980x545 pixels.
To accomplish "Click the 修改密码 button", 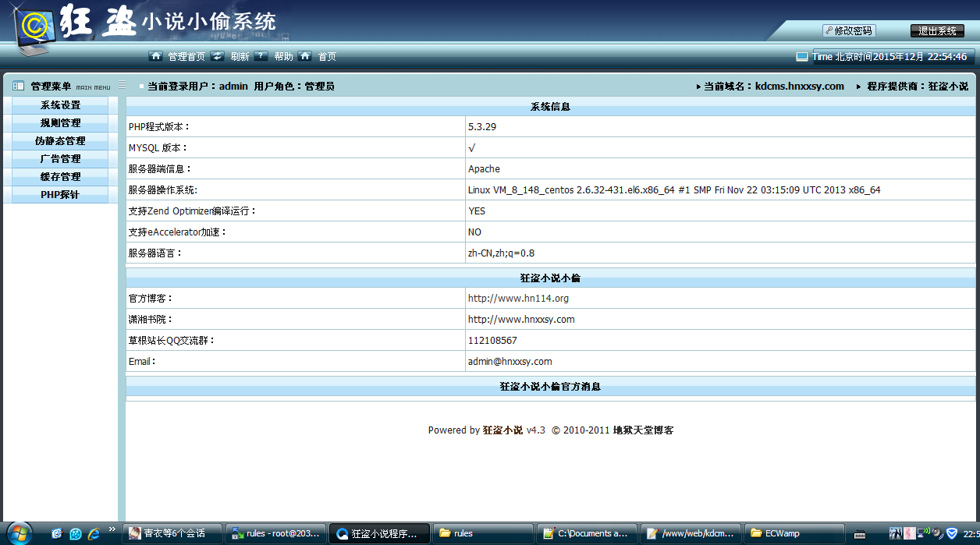I will (x=849, y=30).
